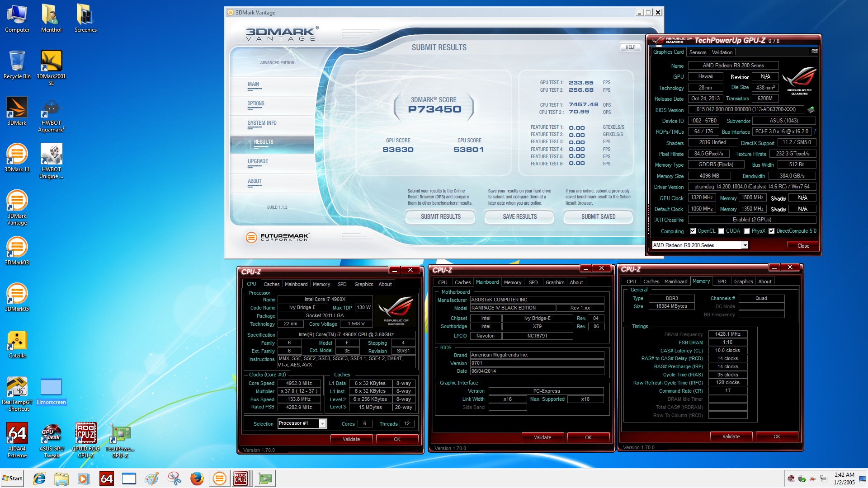Open the Menthol folder on the desktop

point(51,19)
